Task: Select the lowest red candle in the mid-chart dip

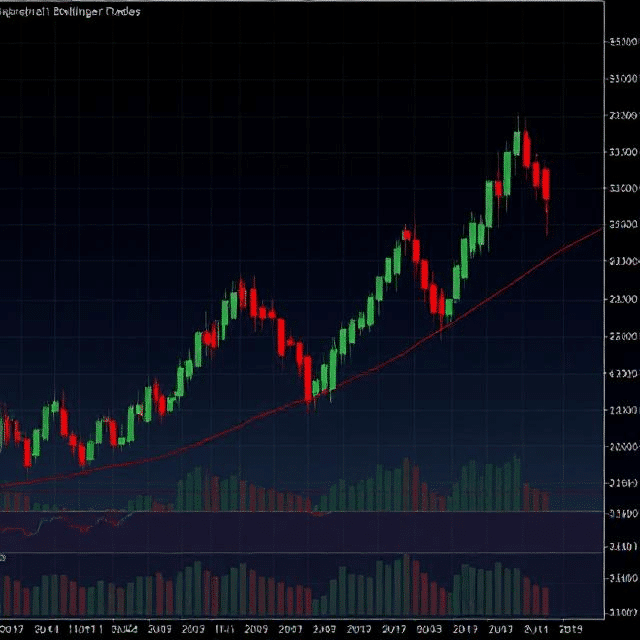Action: tap(309, 384)
